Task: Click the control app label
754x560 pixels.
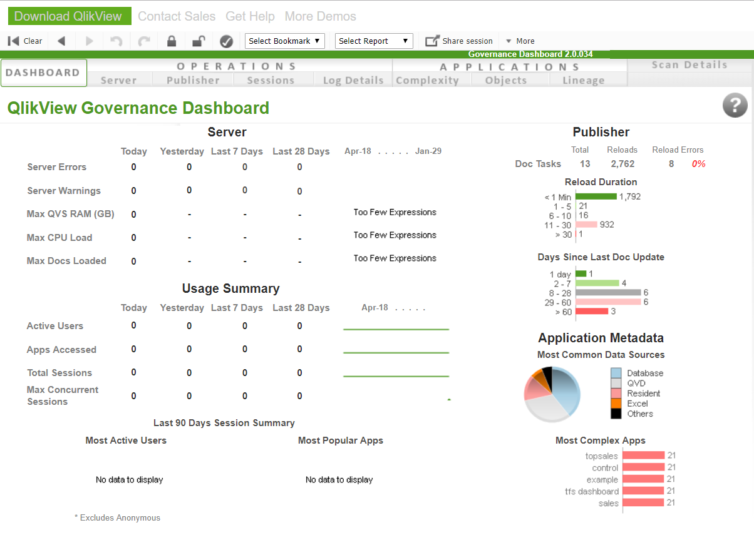Action: pyautogui.click(x=605, y=468)
